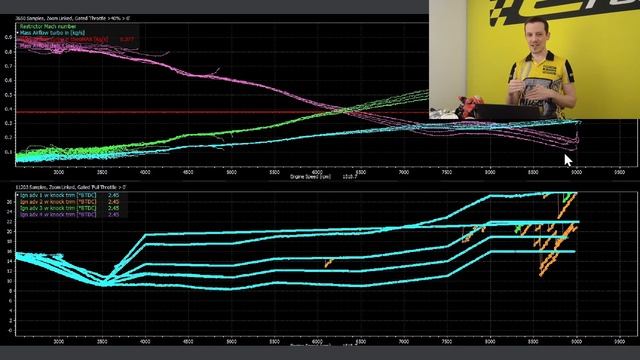Click the red channel value 0.377 in legend
Viewport: 640px width, 360px height.
[x=127, y=39]
